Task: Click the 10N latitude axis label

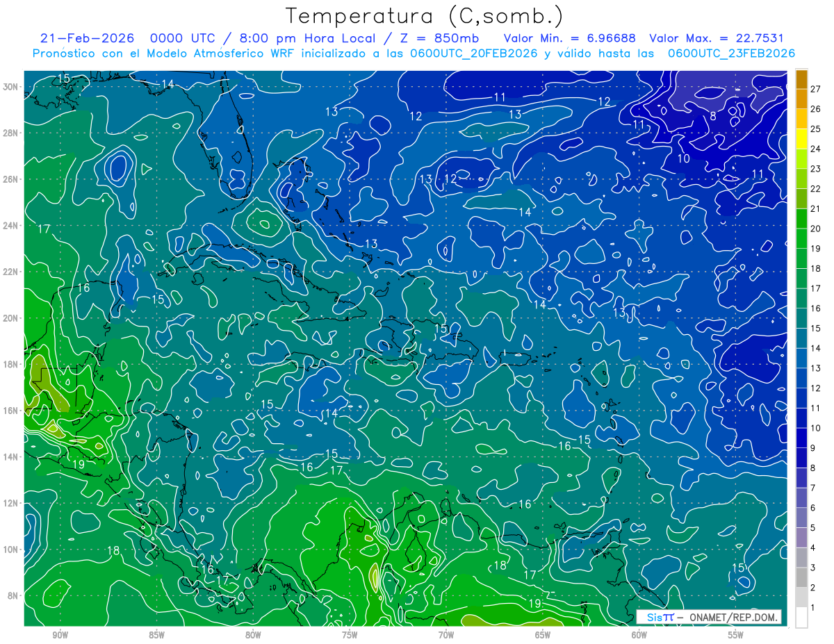Action: click(11, 550)
